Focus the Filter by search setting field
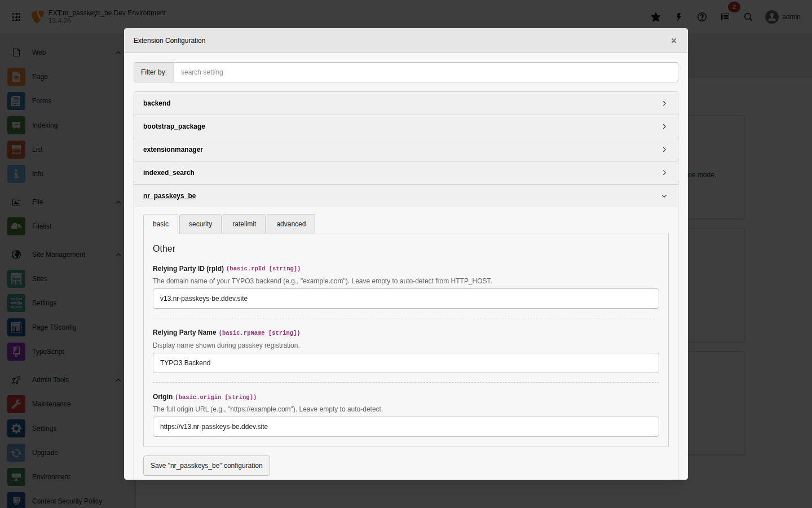The width and height of the screenshot is (812, 508). (x=426, y=72)
